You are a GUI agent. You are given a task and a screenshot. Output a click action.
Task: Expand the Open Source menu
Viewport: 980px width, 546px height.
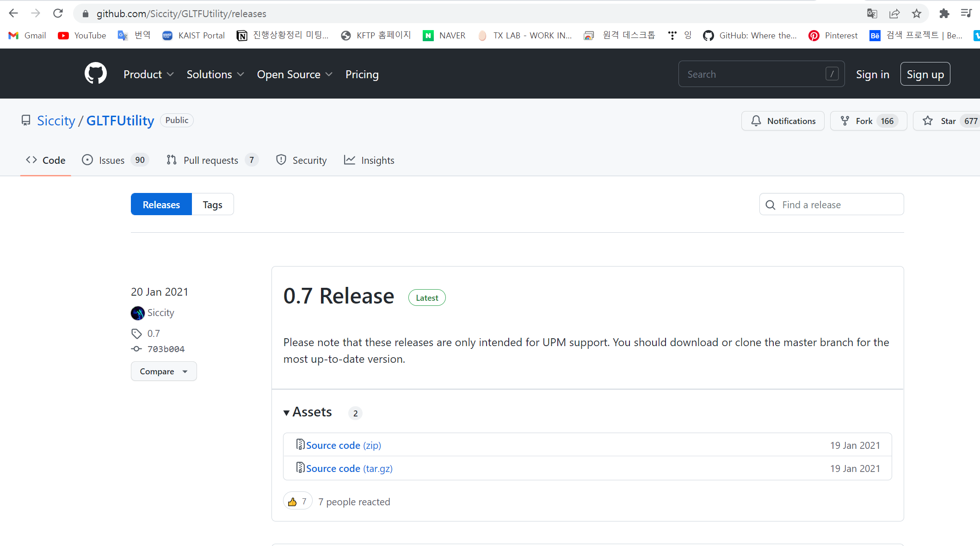coord(295,74)
